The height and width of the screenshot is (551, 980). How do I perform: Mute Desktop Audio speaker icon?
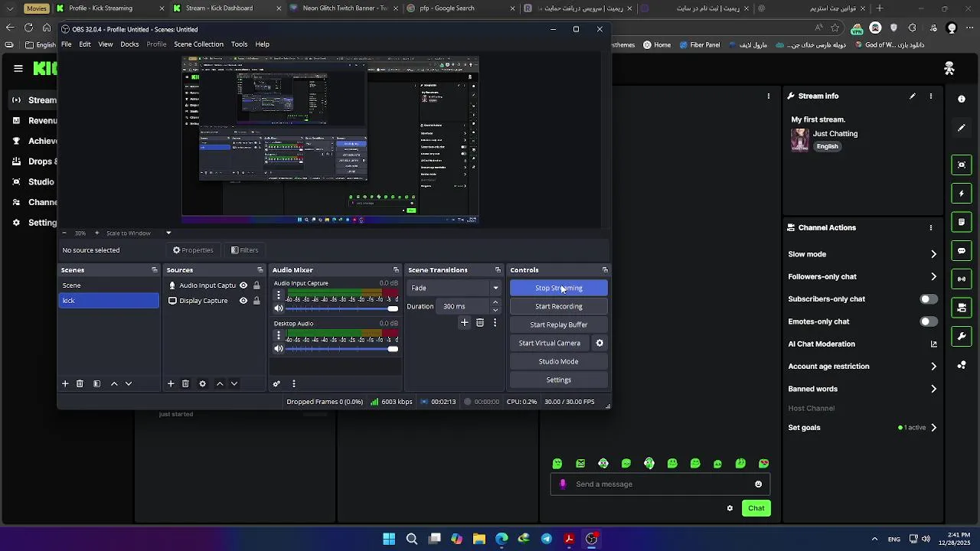pos(279,349)
